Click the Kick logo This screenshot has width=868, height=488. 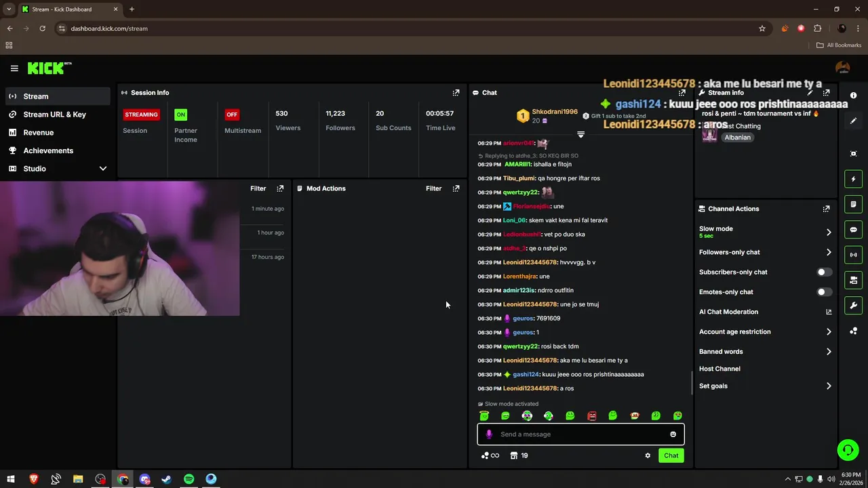tap(50, 68)
